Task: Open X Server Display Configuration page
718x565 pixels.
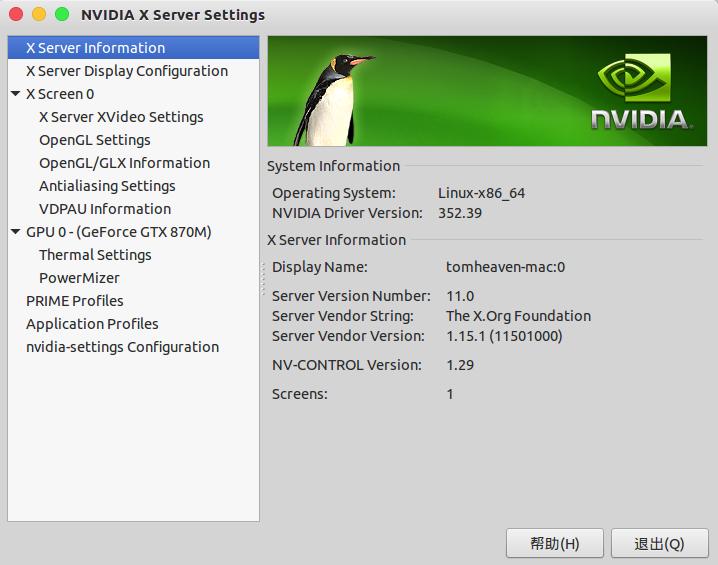Action: 126,71
